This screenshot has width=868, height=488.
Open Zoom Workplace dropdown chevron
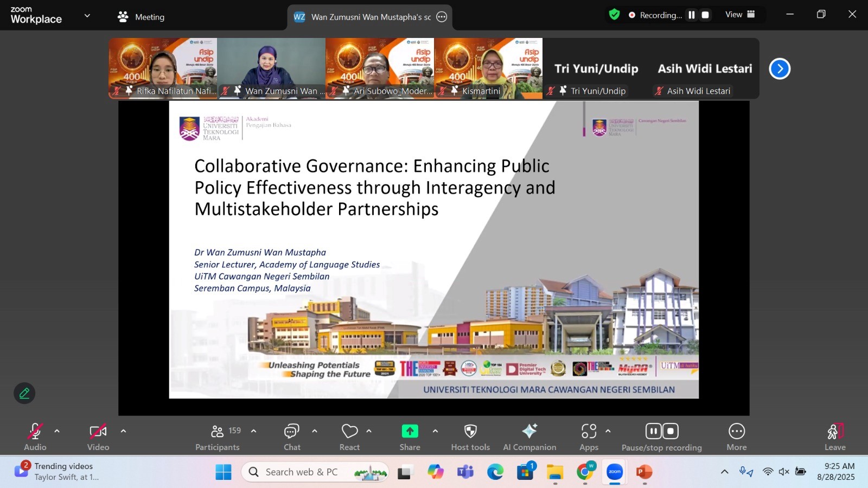coord(87,16)
